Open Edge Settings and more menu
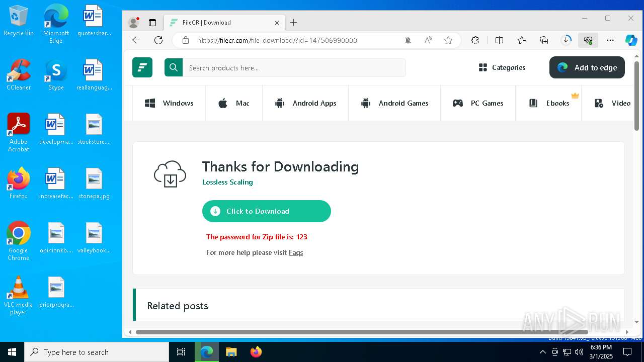644x362 pixels. point(610,40)
